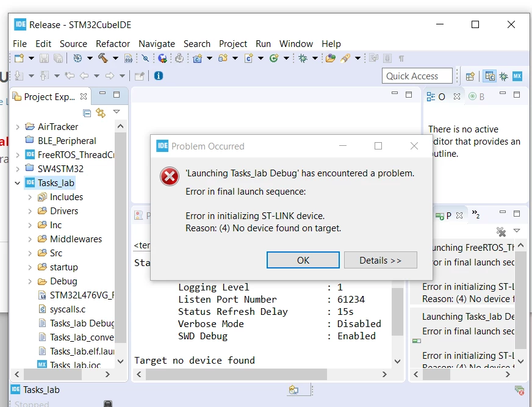
Task: Click the Build hammer icon in toolbar
Action: (103, 58)
